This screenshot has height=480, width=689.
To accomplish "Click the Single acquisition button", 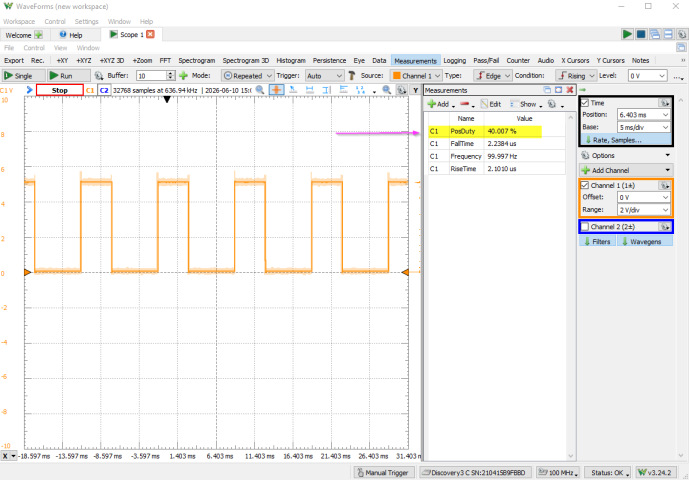I will (23, 76).
